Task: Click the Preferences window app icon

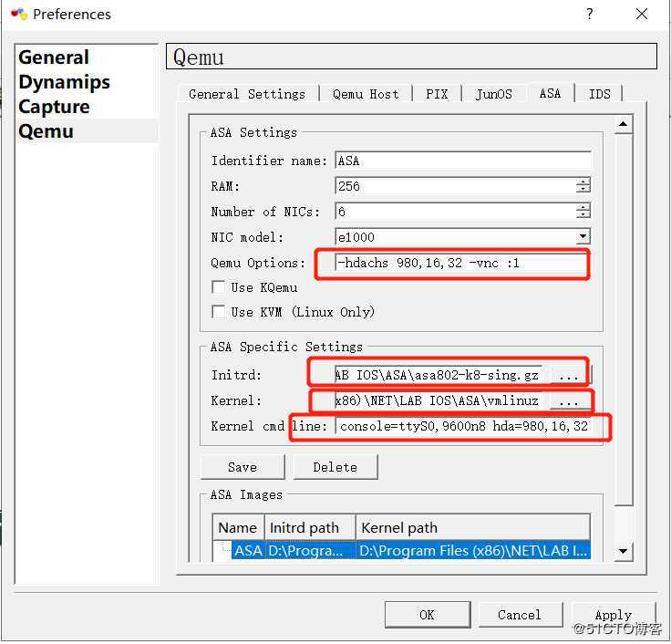Action: [19, 14]
